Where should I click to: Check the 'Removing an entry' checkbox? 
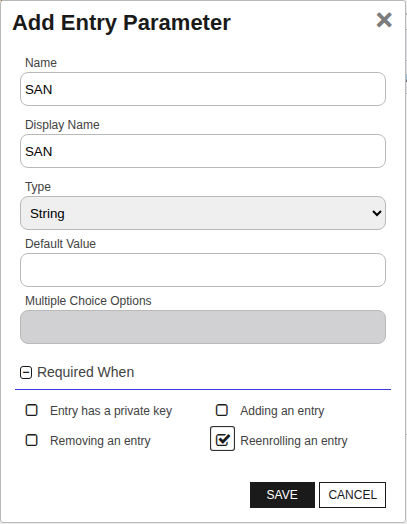[x=32, y=440]
